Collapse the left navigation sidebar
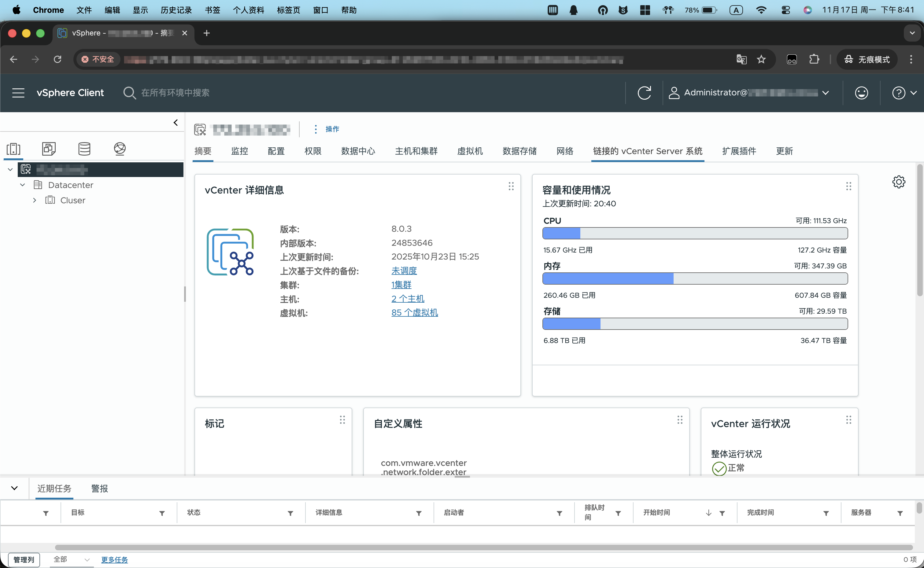924x568 pixels. point(176,123)
